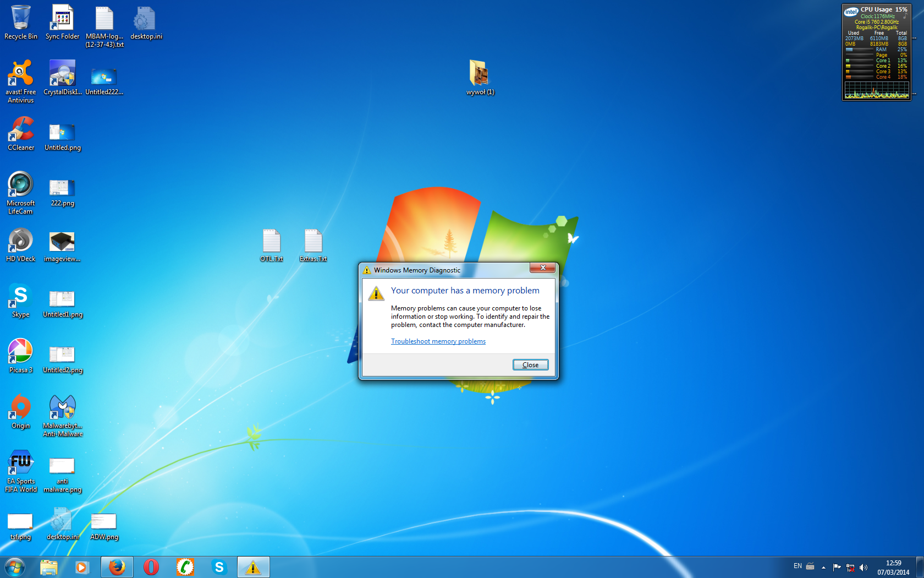924x578 pixels.
Task: Click the Show desktop strip
Action: (920, 567)
